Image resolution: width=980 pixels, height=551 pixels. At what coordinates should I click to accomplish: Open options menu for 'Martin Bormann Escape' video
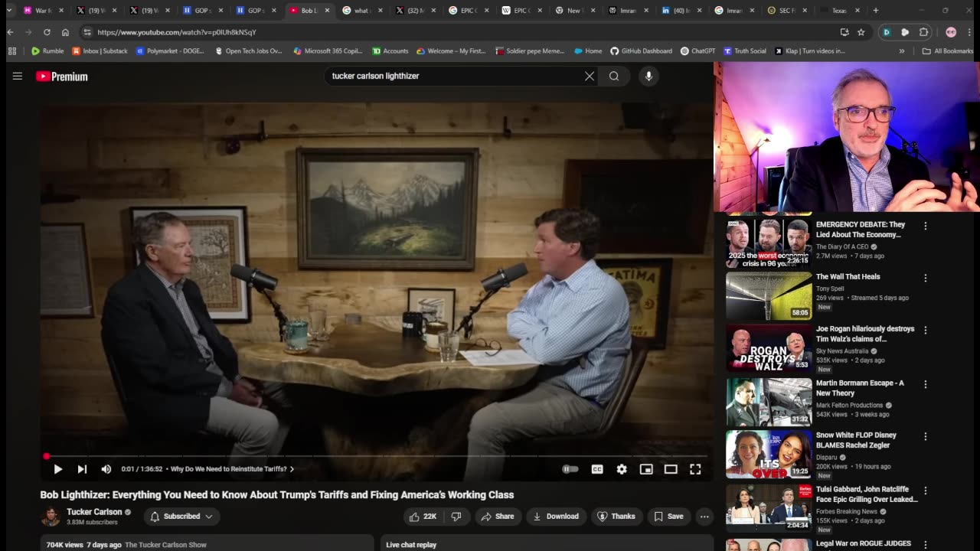926,384
